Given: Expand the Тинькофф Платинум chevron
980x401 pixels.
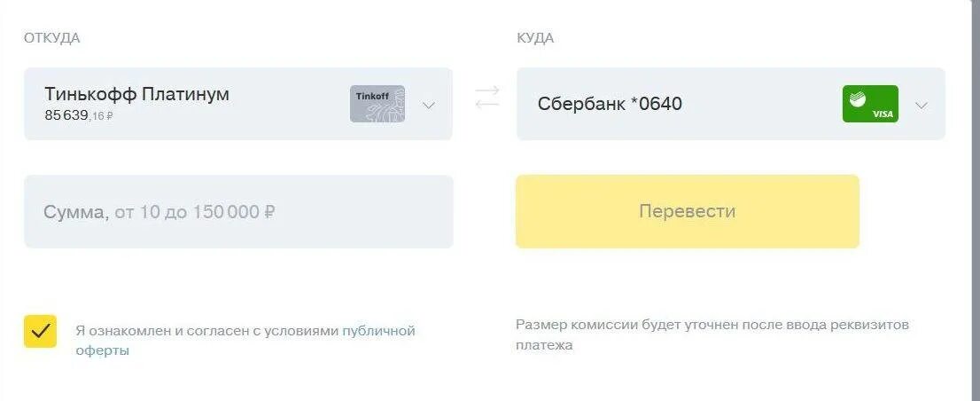Looking at the screenshot, I should tap(428, 105).
